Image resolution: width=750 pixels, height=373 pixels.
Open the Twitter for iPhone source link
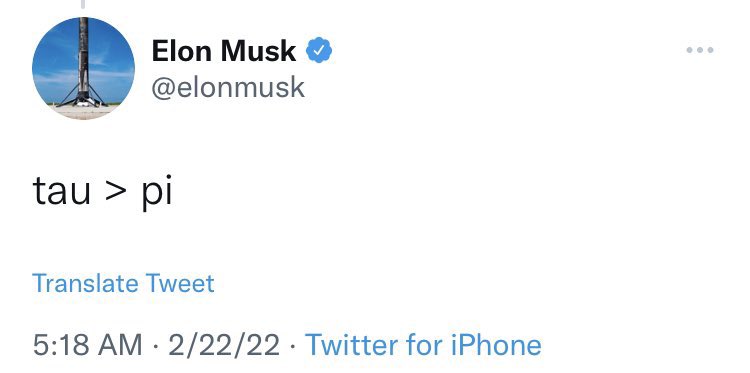point(423,344)
